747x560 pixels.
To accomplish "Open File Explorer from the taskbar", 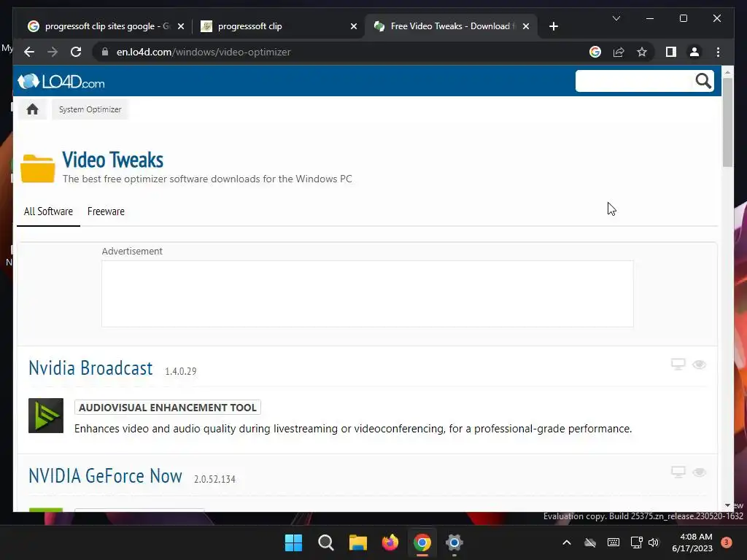I will tap(357, 542).
